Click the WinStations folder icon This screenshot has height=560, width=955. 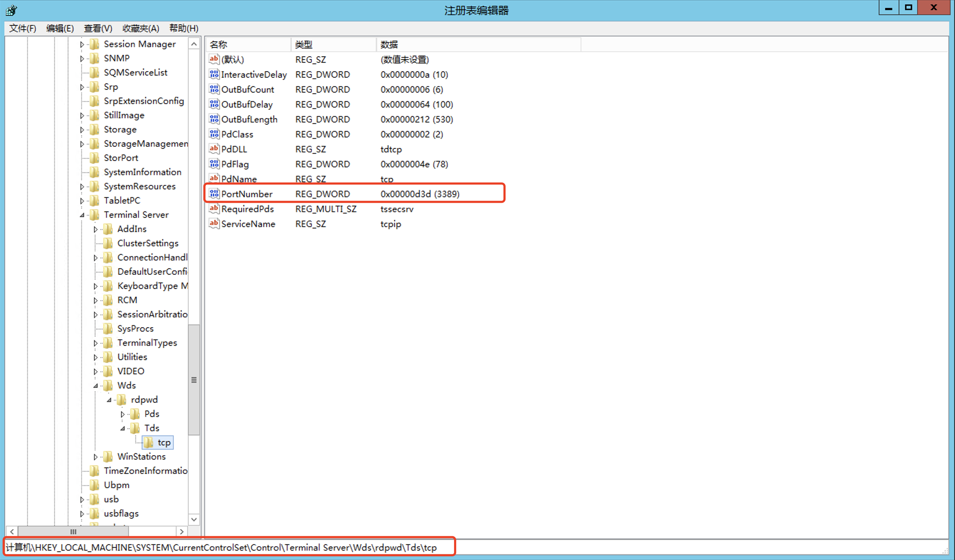pos(108,456)
